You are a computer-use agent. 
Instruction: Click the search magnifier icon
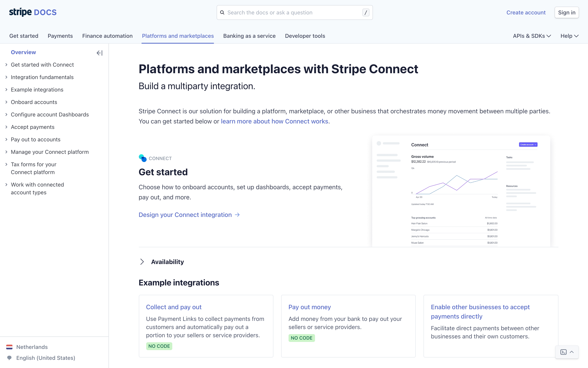pyautogui.click(x=222, y=12)
